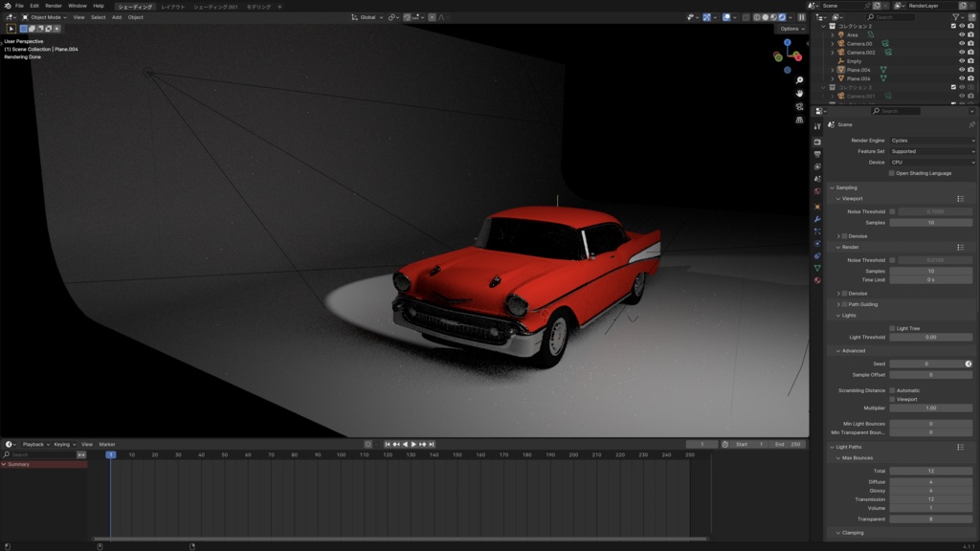Select rendered viewport shading mode icon
980x551 pixels.
[x=782, y=17]
